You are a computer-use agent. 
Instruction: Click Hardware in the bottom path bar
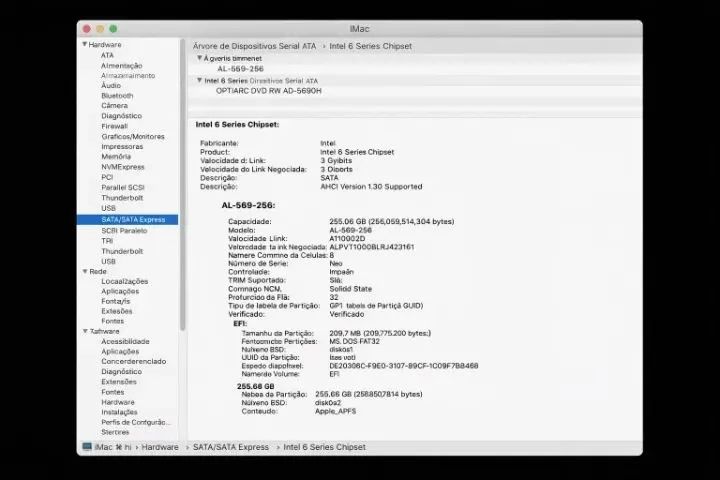pyautogui.click(x=160, y=447)
